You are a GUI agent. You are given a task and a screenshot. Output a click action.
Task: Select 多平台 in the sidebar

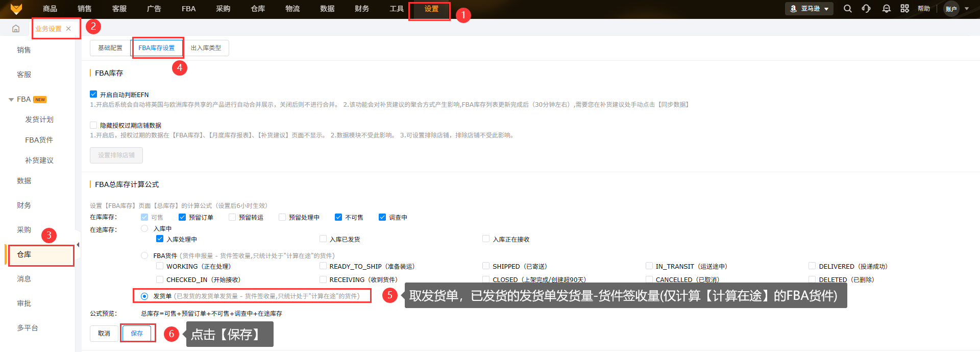pyautogui.click(x=28, y=328)
